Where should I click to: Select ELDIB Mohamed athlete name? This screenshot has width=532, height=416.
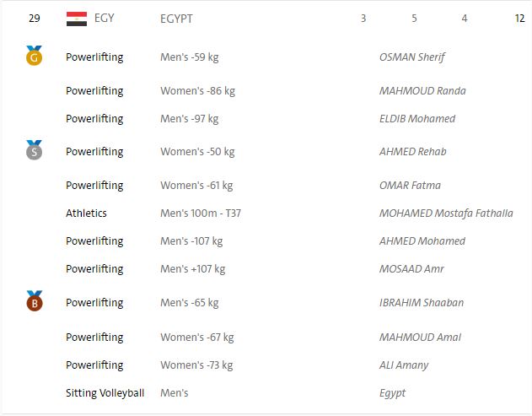416,119
